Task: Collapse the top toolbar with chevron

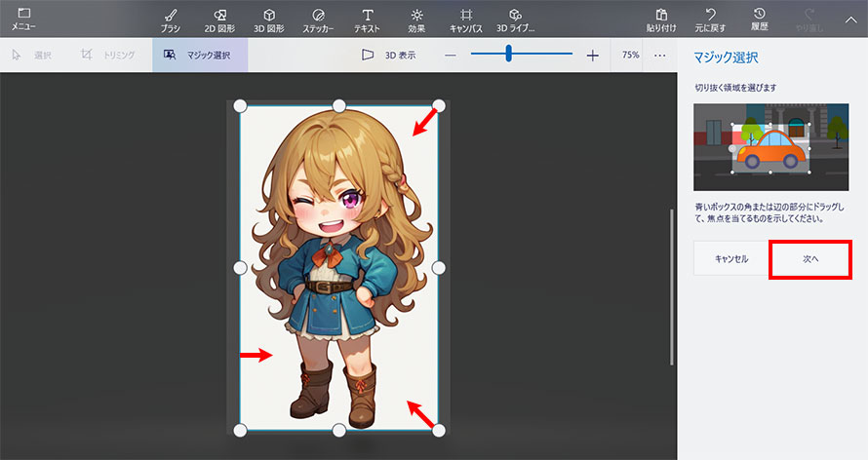Action: (850, 19)
